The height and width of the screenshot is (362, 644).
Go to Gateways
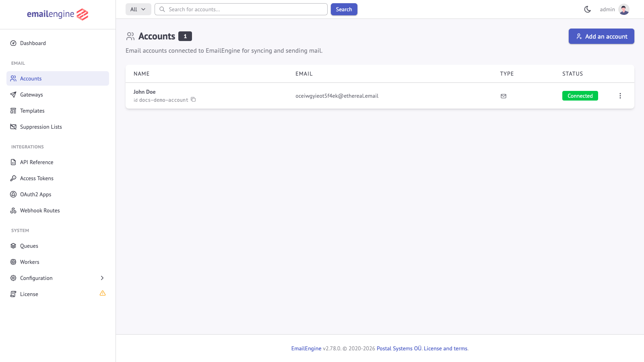click(58, 95)
